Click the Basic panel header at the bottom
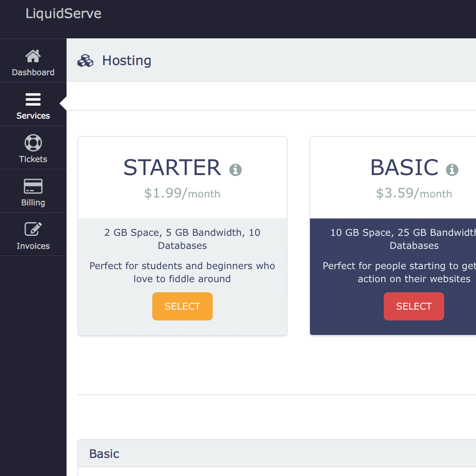This screenshot has width=476, height=476. (104, 454)
